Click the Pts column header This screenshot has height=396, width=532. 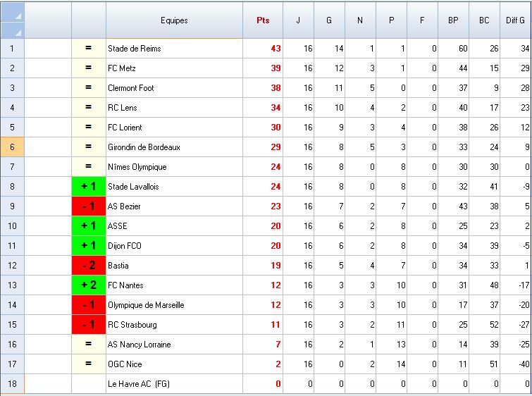(263, 20)
